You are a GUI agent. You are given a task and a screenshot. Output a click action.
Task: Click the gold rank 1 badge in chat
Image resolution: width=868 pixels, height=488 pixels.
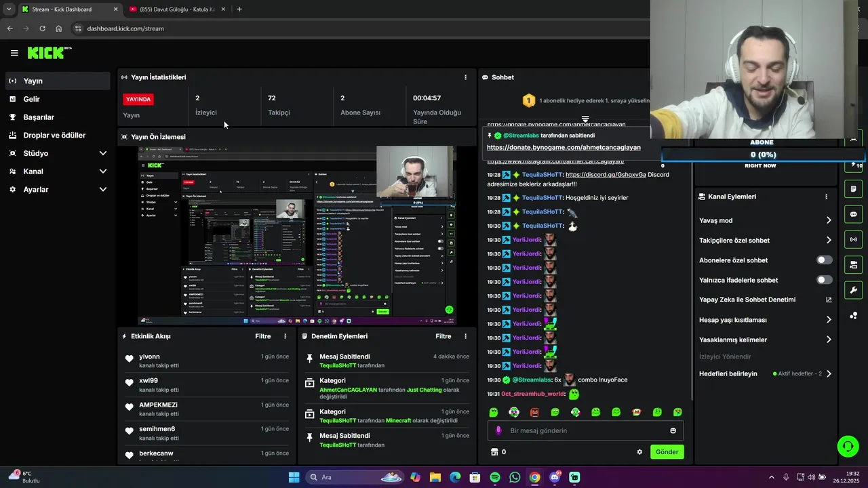[529, 100]
